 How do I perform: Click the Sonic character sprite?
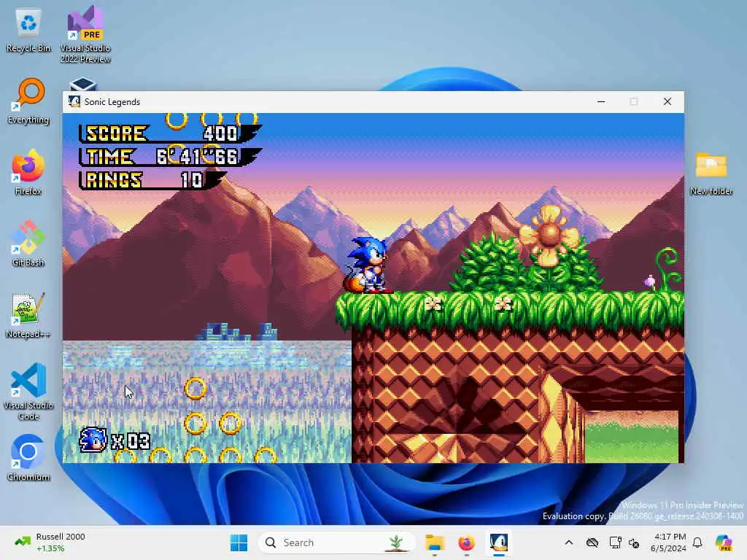[368, 265]
